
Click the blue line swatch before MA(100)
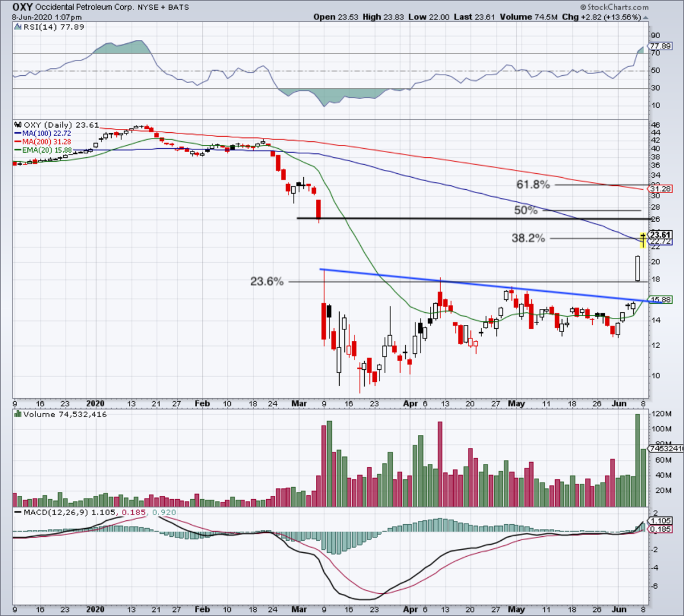(17, 133)
